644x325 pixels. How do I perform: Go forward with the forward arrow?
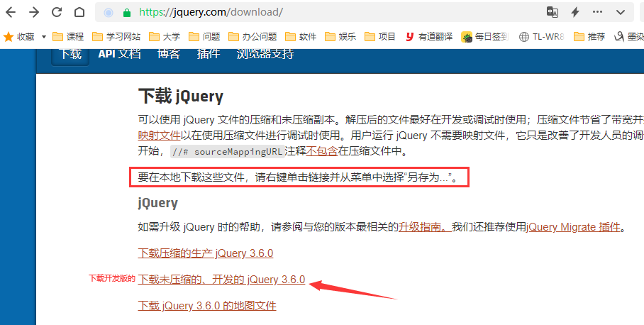click(x=33, y=12)
